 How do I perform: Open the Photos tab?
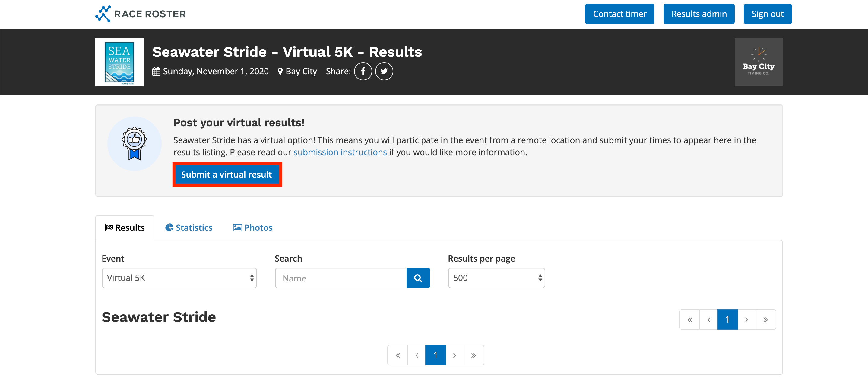click(x=253, y=228)
